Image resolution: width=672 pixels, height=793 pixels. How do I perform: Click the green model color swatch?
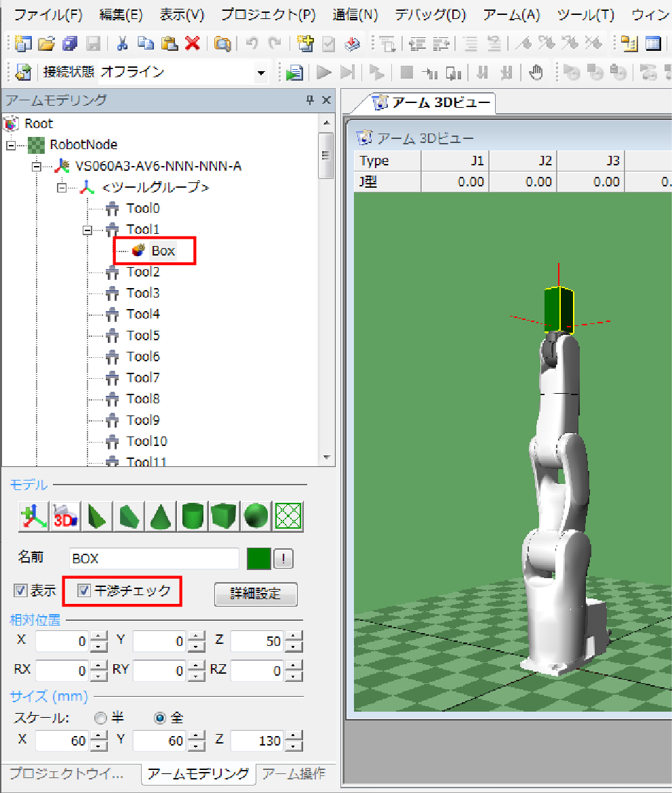[x=259, y=559]
